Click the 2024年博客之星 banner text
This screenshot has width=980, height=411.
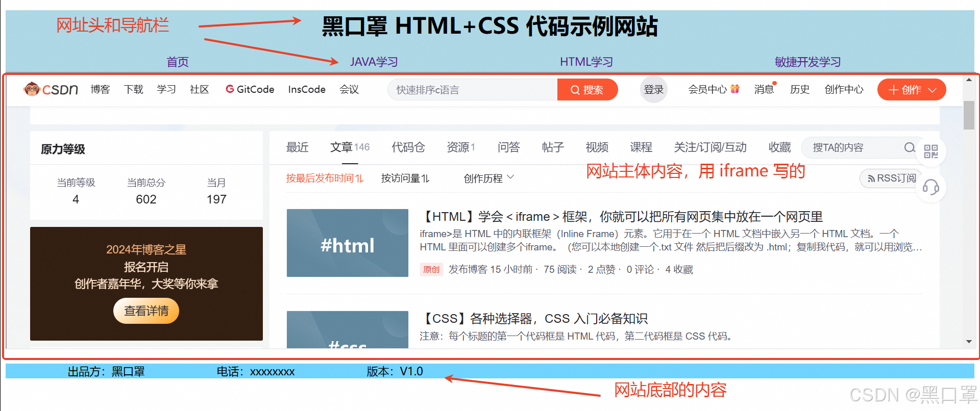pos(146,249)
